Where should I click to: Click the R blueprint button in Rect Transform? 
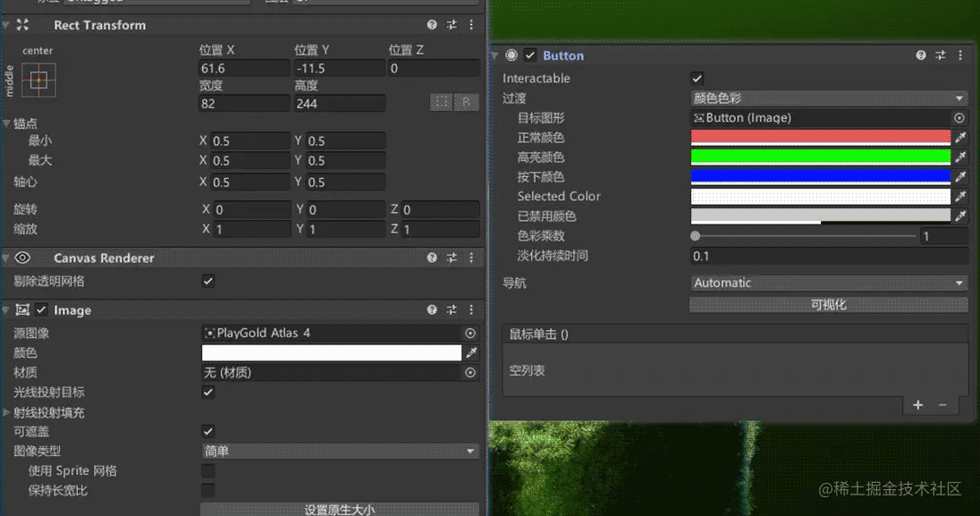point(466,102)
